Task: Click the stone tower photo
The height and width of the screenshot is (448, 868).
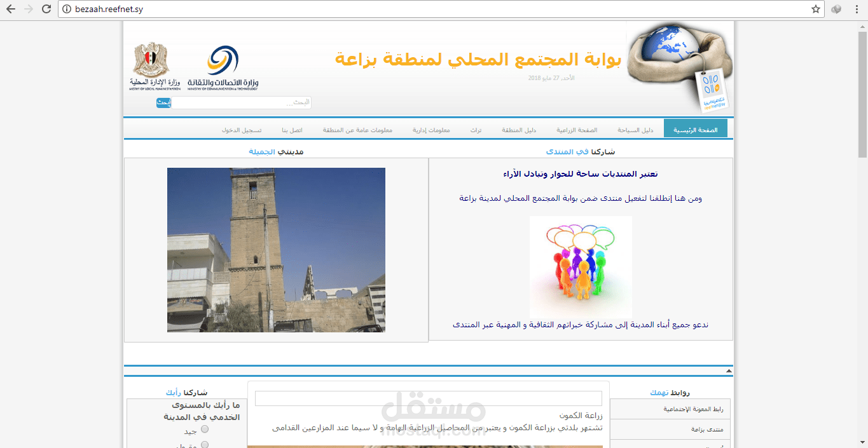Action: coord(276,250)
